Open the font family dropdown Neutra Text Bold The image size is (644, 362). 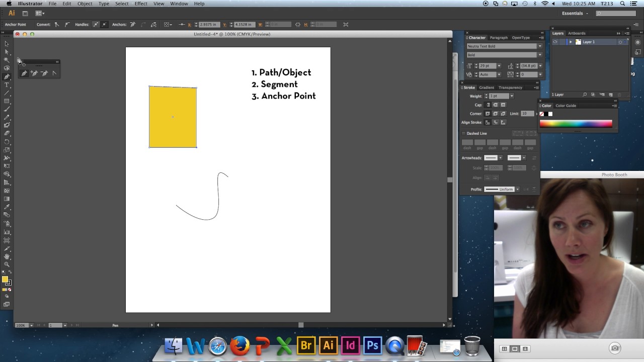[539, 46]
